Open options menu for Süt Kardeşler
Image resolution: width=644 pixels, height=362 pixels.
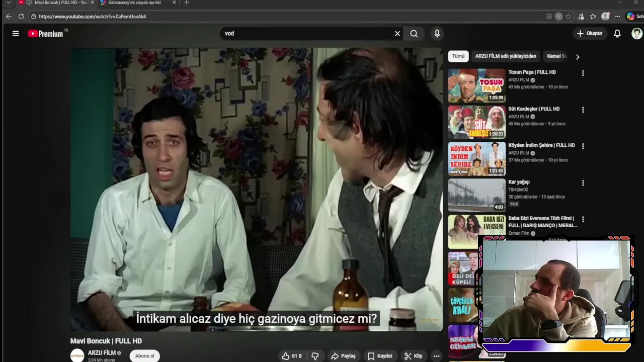coord(583,110)
